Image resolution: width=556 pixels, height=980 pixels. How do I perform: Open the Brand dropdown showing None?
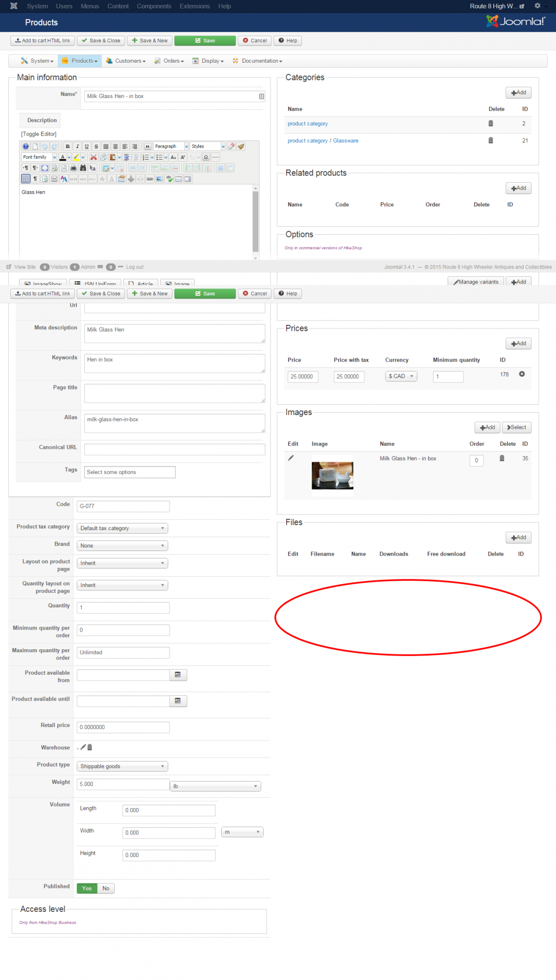[122, 546]
